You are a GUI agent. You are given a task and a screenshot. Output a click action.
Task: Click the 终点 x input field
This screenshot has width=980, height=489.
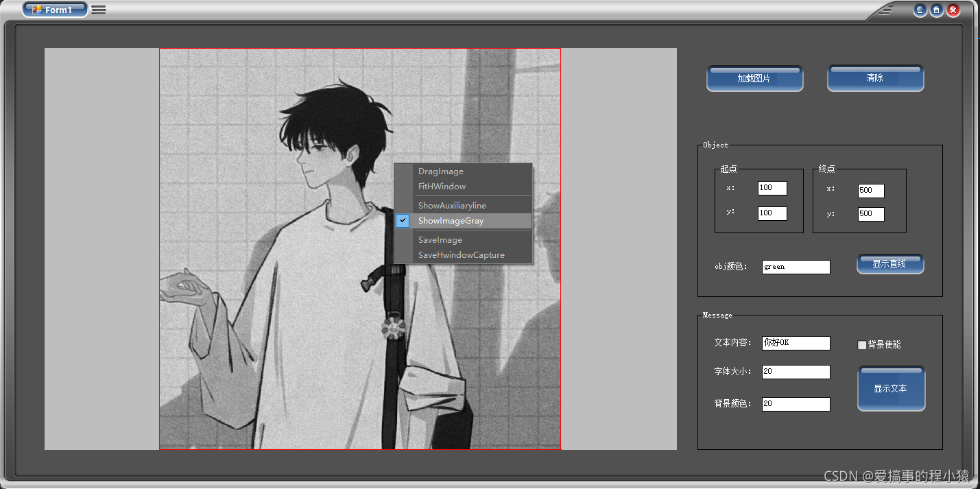pyautogui.click(x=871, y=191)
